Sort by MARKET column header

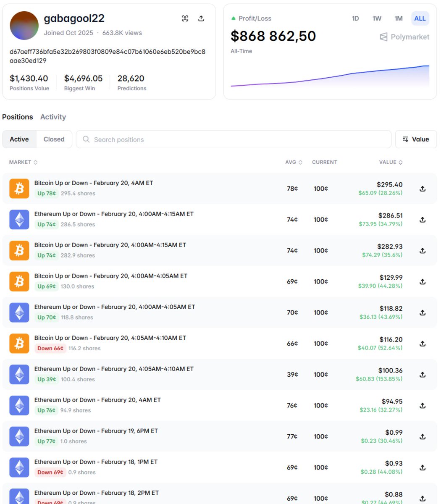[24, 162]
